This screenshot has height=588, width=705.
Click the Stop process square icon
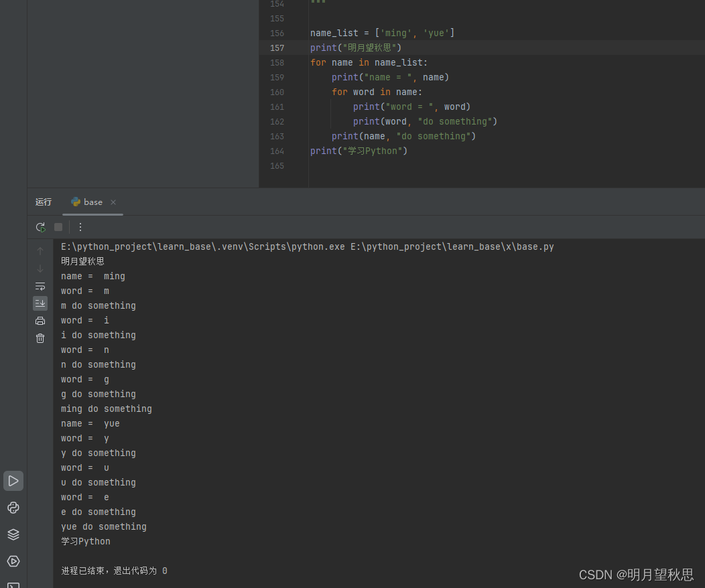tap(58, 227)
